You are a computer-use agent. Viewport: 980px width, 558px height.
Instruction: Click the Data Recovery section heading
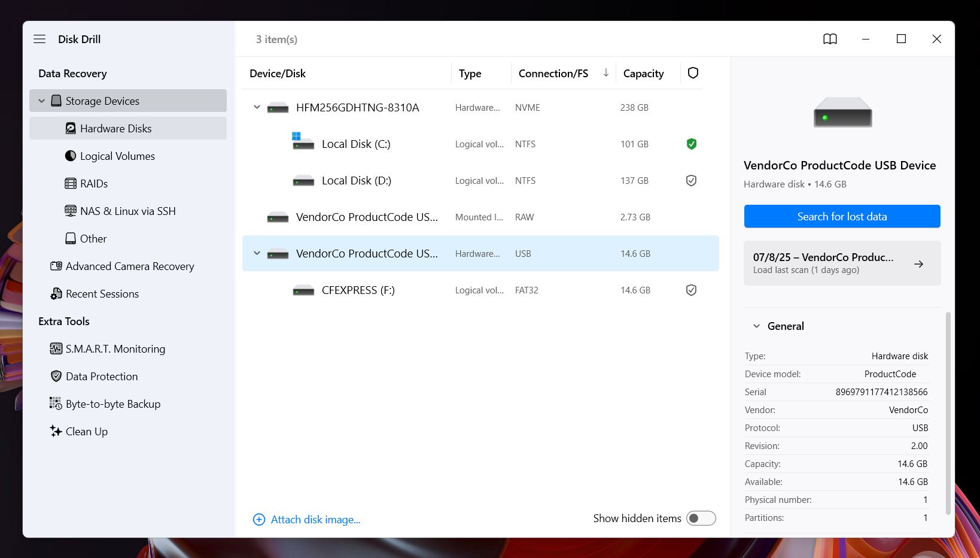pos(72,73)
